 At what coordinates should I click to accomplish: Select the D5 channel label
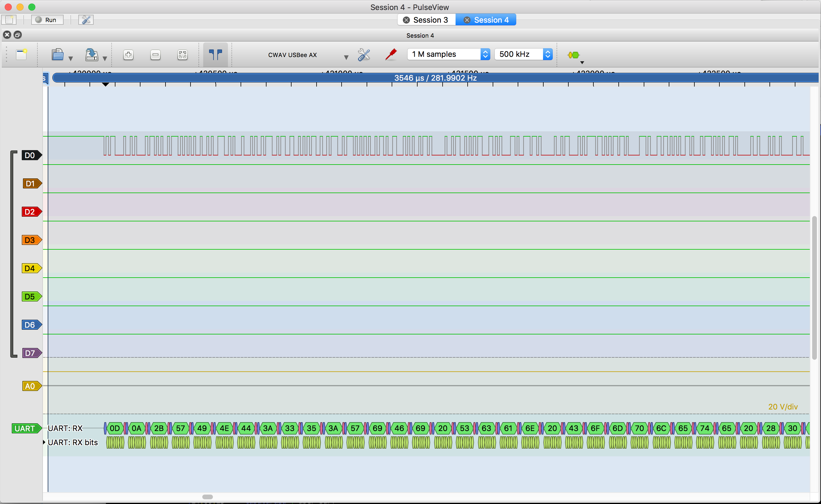(x=32, y=296)
